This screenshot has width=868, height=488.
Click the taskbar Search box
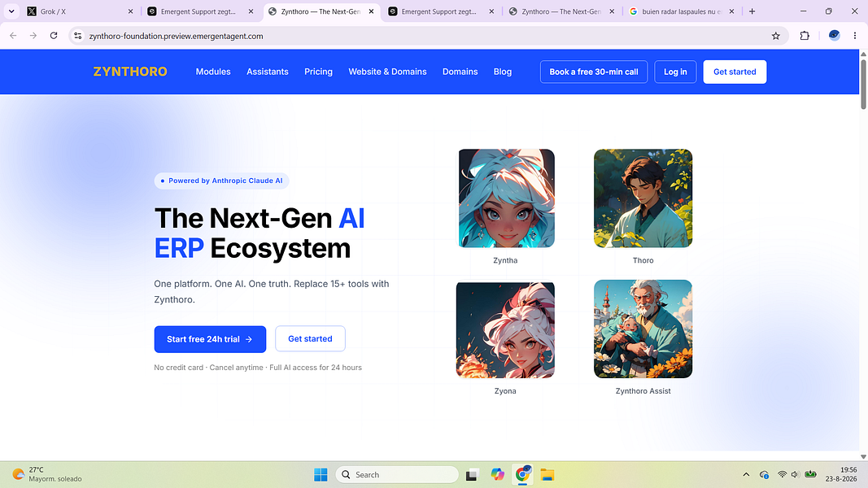pyautogui.click(x=397, y=475)
